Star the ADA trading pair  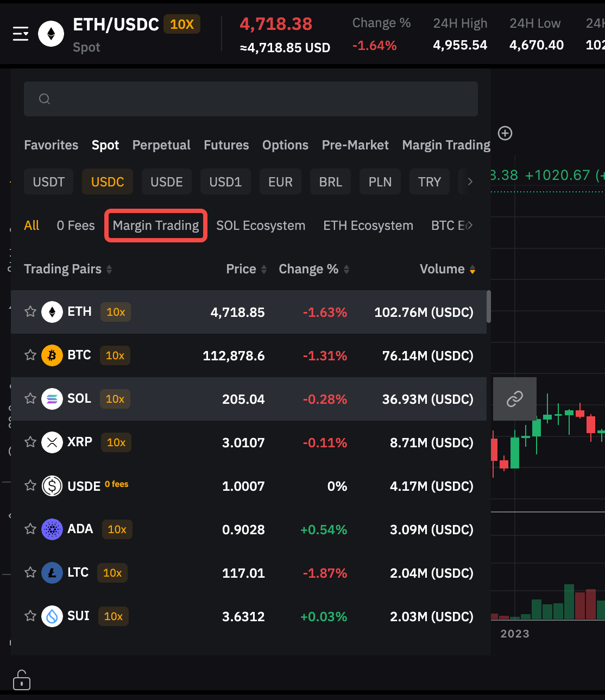[x=30, y=529]
